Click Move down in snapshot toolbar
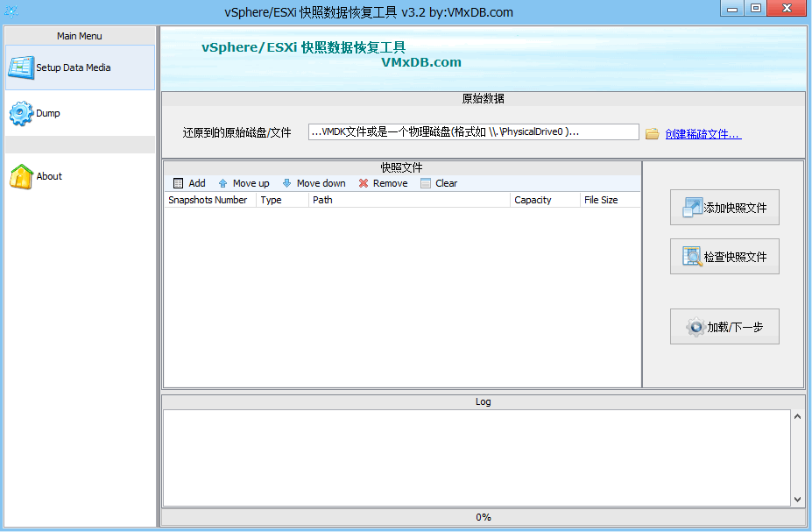This screenshot has width=812, height=532. click(x=314, y=183)
